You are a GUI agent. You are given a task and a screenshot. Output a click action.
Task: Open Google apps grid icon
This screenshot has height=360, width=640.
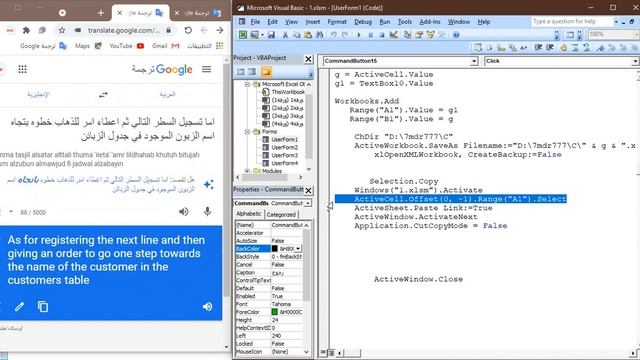[22, 69]
